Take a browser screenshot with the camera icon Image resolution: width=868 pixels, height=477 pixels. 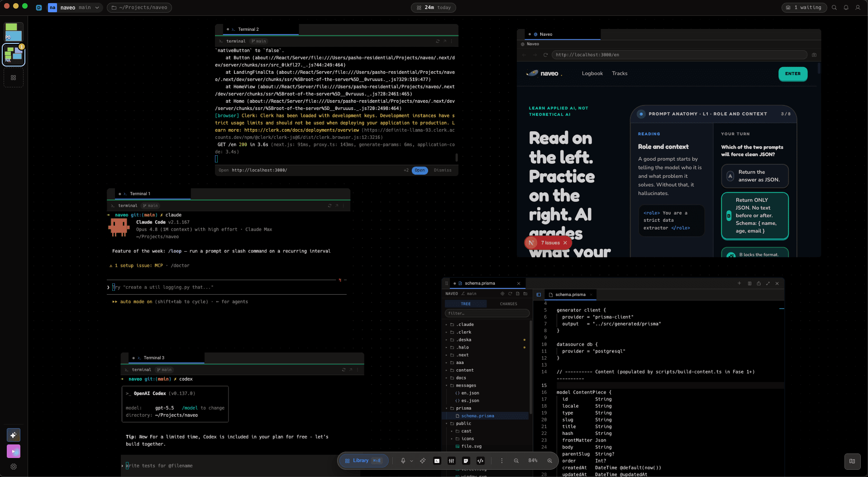tap(814, 55)
